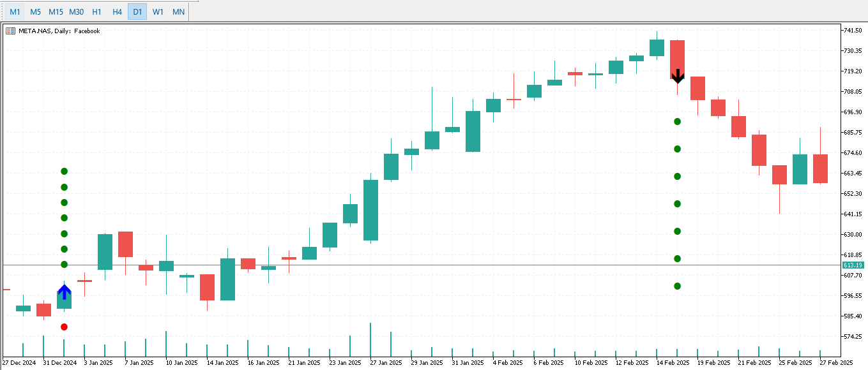Click the 741.50 price axis label
Viewport: 868px width, 370px height.
pyautogui.click(x=853, y=31)
